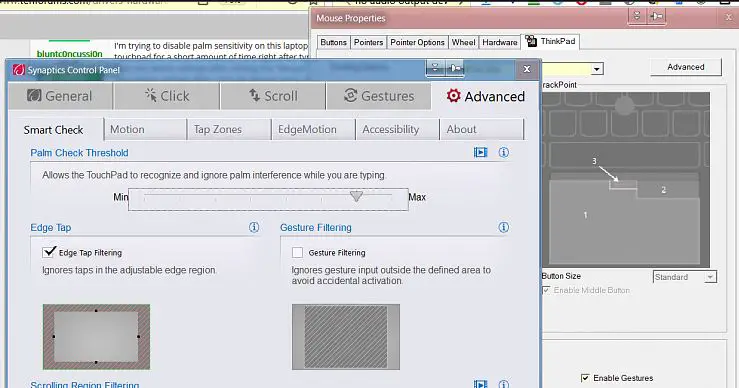Close the Synaptics Control Panel window

pyautogui.click(x=527, y=69)
